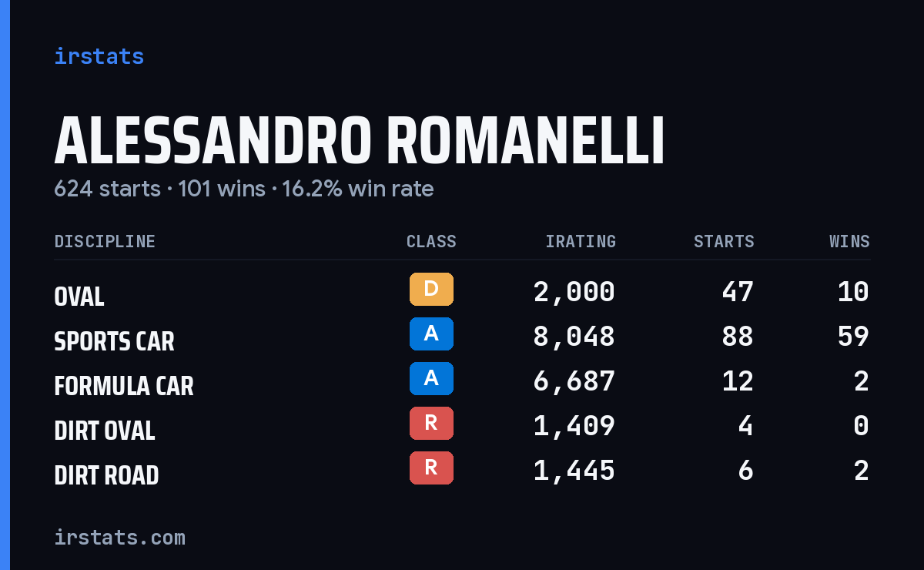The width and height of the screenshot is (924, 570).
Task: Sort by the IRATING column header
Action: 581,241
